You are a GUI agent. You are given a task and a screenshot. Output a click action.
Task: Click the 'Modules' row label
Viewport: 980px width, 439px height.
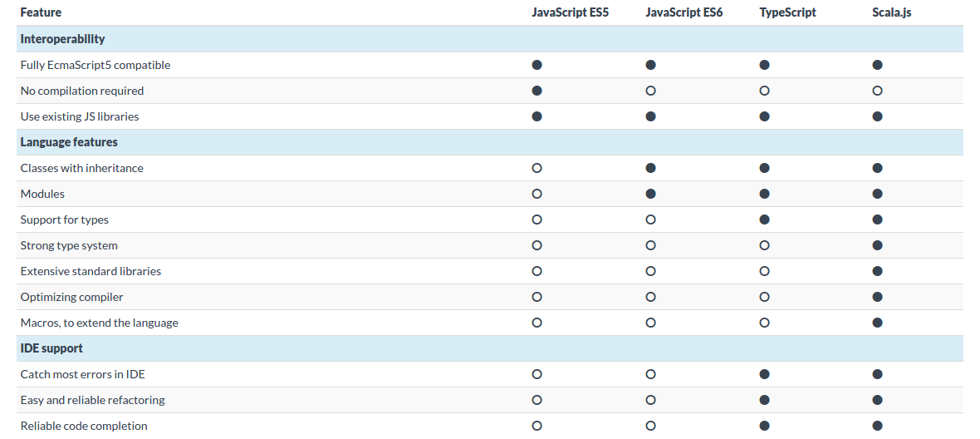[42, 194]
